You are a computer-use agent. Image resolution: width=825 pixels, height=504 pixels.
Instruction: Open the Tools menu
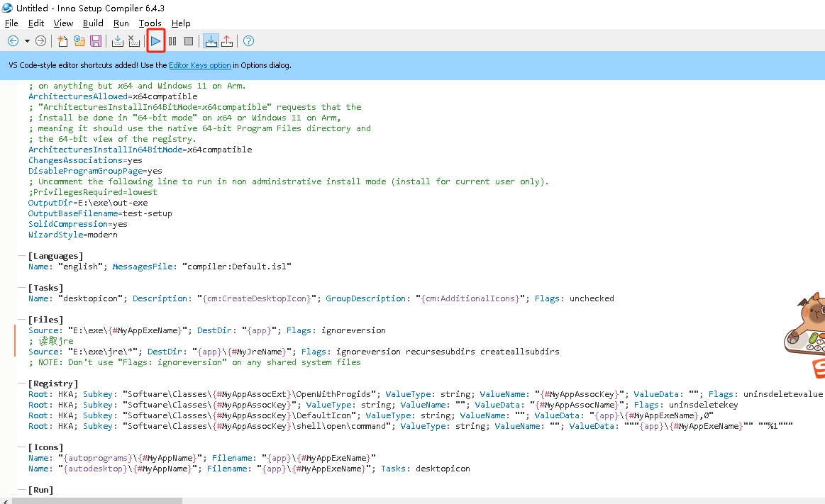pyautogui.click(x=150, y=23)
